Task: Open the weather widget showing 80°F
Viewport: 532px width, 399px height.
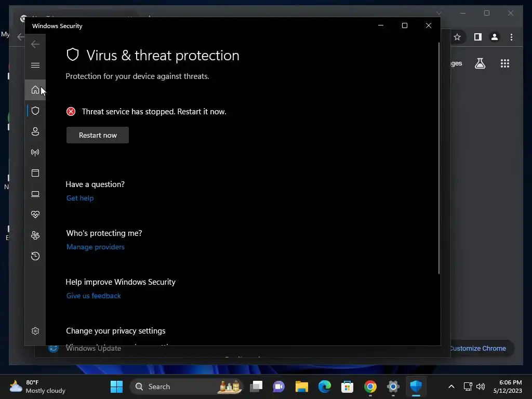Action: (37, 387)
